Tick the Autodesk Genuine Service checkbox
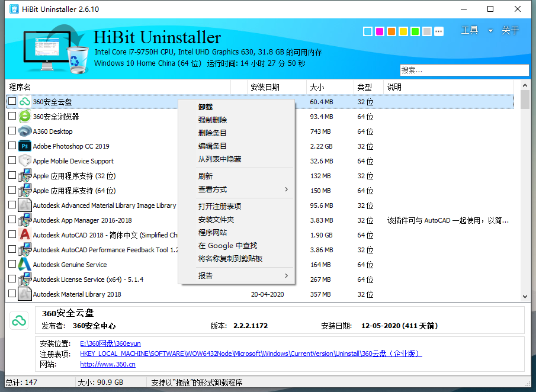Image resolution: width=536 pixels, height=392 pixels. pos(12,264)
